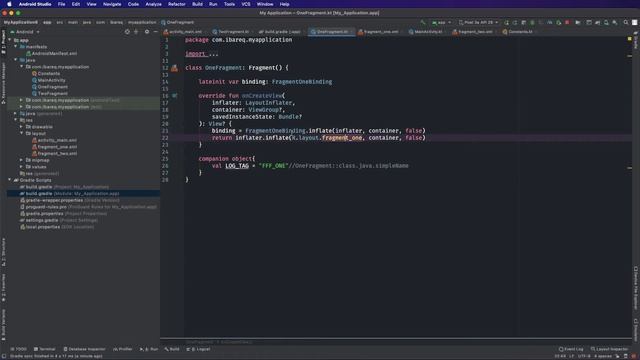
Task: Open the Build tool window
Action: point(172,349)
